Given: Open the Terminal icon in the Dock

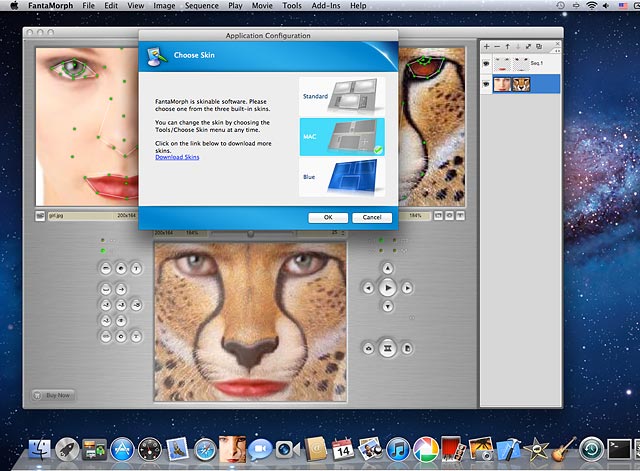Looking at the screenshot, I should 619,450.
